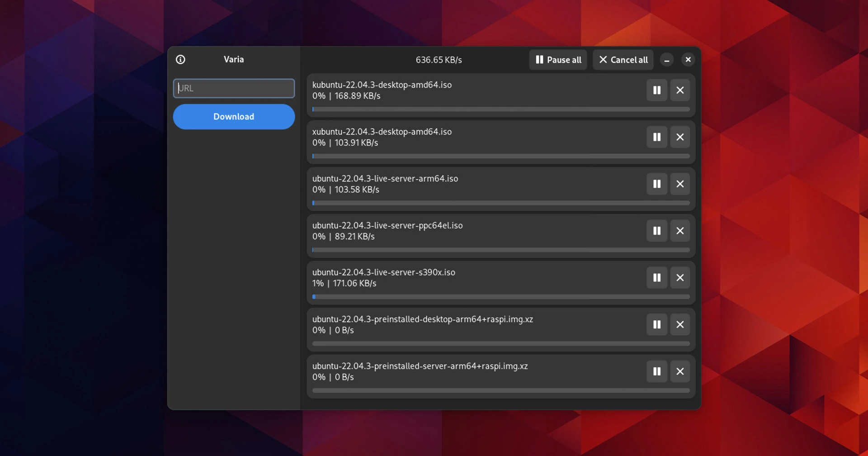
Task: Cancel preinstalled-desktop-arm64+raspi.img.xz download
Action: pyautogui.click(x=680, y=324)
